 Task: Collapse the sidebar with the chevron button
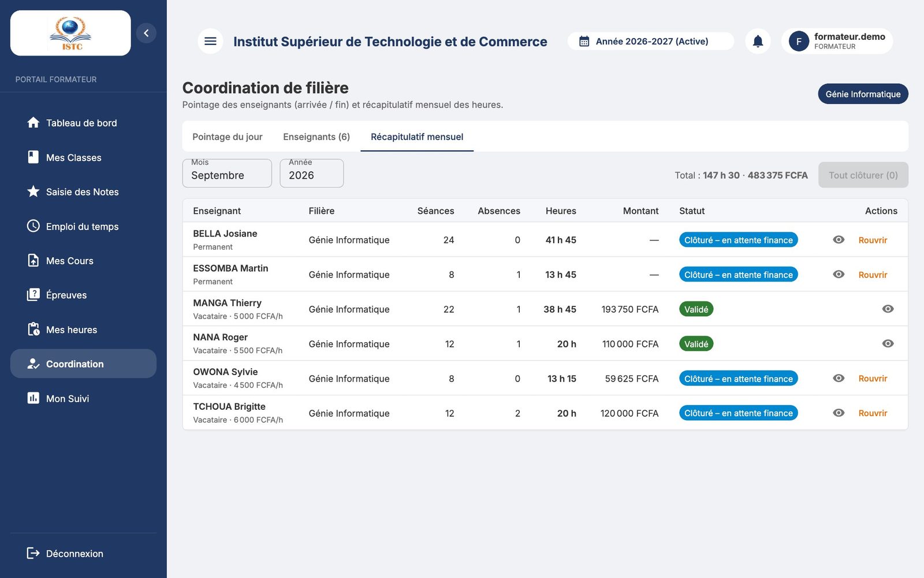(146, 33)
